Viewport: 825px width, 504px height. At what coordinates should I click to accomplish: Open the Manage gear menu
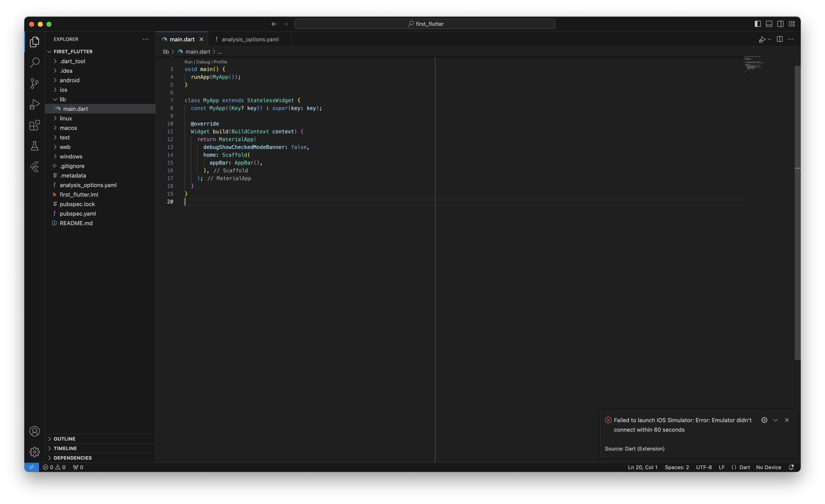34,452
